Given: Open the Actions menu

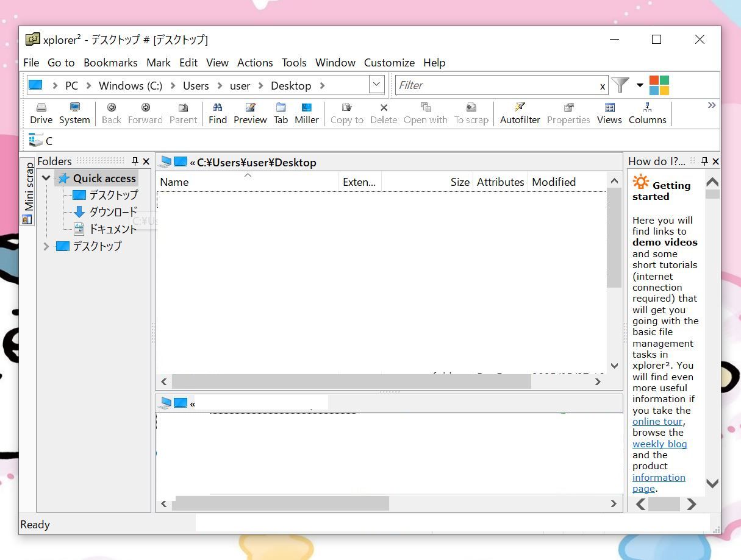Looking at the screenshot, I should coord(255,63).
